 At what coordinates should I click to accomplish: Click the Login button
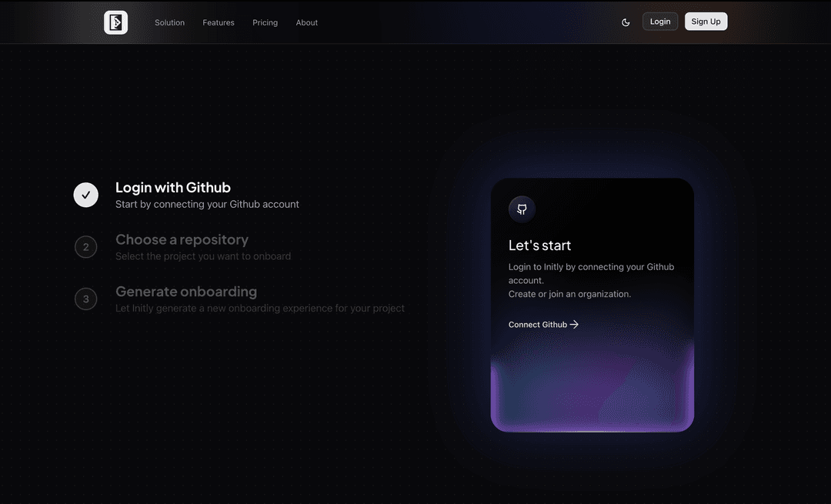[x=660, y=22]
